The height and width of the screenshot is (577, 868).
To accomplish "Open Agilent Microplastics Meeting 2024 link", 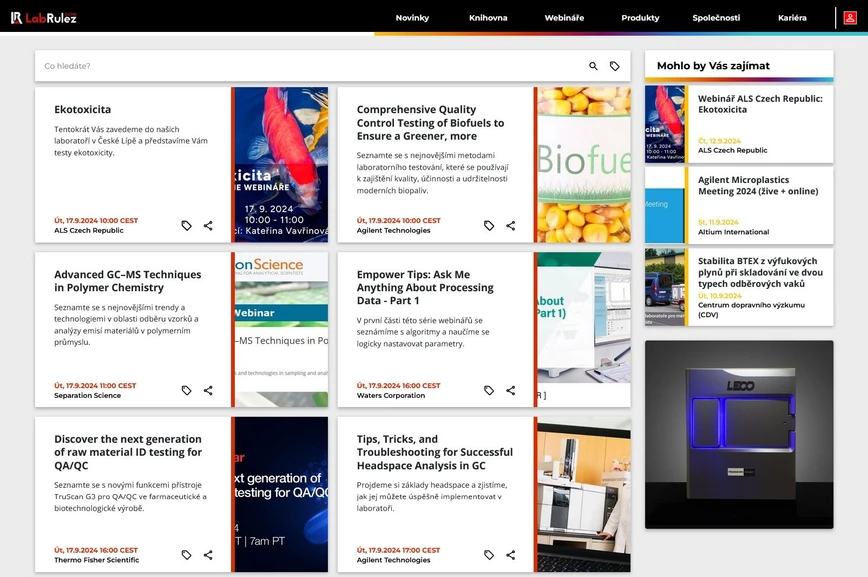I will pyautogui.click(x=757, y=184).
